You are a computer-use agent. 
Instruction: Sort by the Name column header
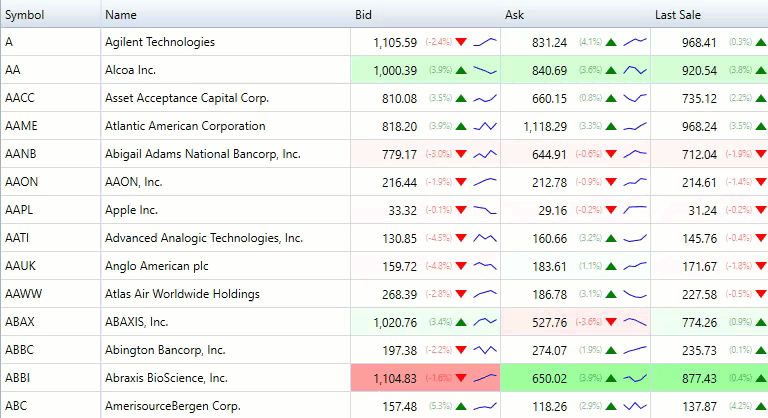point(121,14)
